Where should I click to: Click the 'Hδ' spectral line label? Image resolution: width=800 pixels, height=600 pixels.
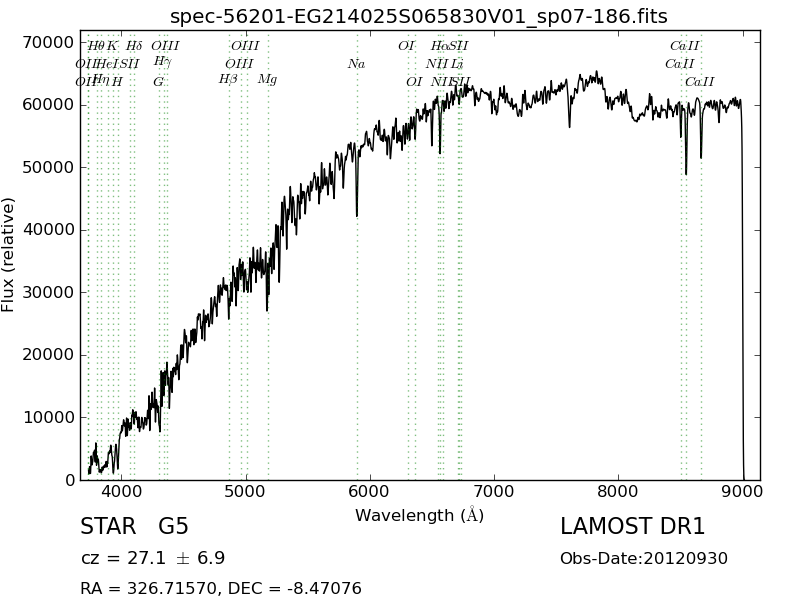[134, 46]
